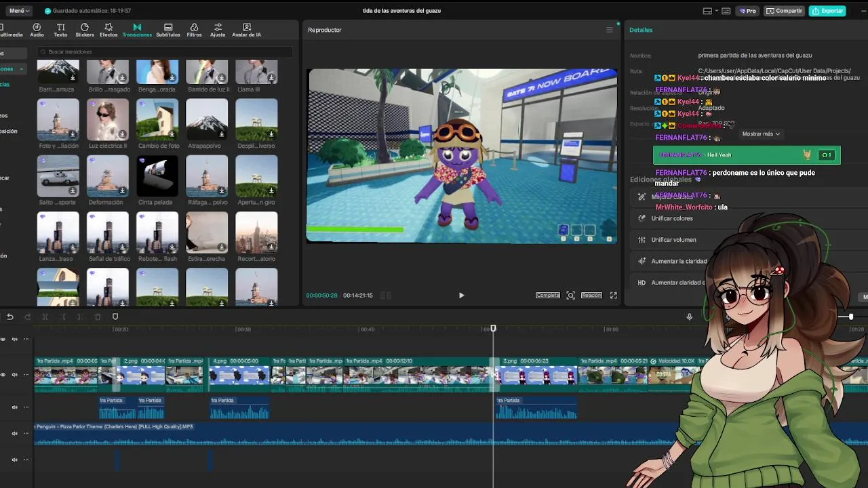Click the playhead handle on the ruler
The height and width of the screenshot is (488, 868).
point(493,328)
